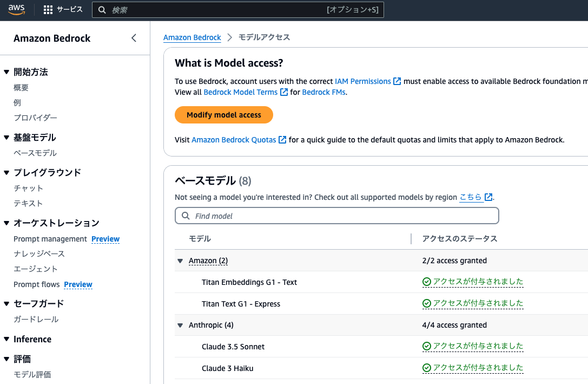
Task: Select チャット under プレイグラウンド
Action: tap(28, 188)
